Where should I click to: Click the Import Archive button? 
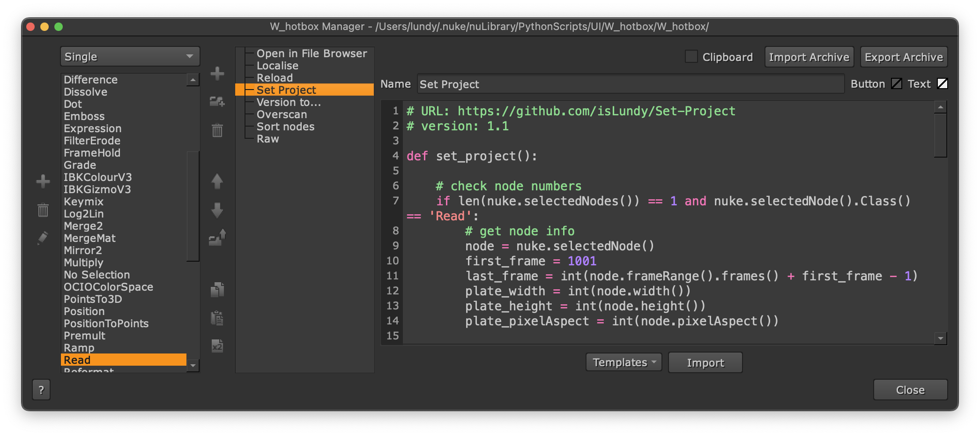click(x=809, y=57)
